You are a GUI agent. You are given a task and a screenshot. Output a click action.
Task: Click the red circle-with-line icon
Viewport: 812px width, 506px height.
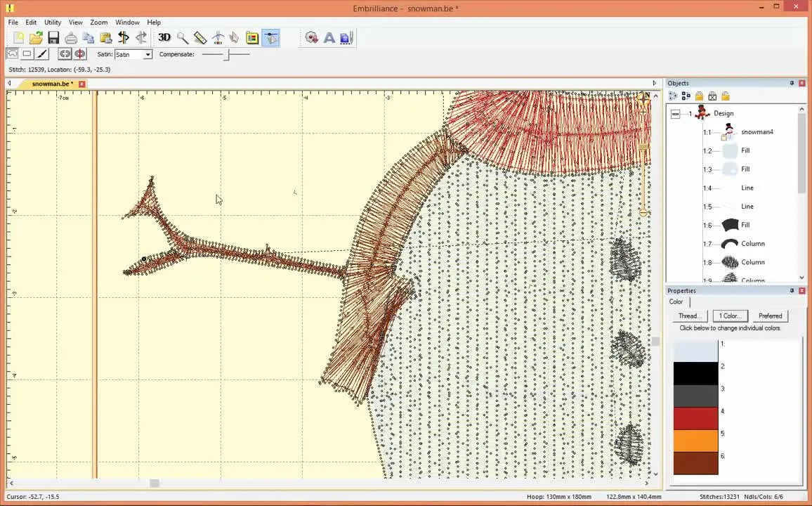pos(80,54)
